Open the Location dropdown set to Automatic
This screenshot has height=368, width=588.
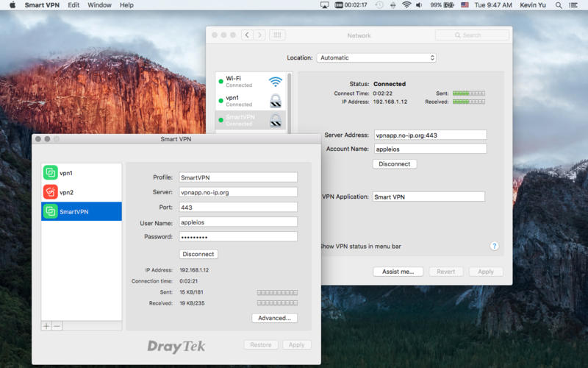376,57
